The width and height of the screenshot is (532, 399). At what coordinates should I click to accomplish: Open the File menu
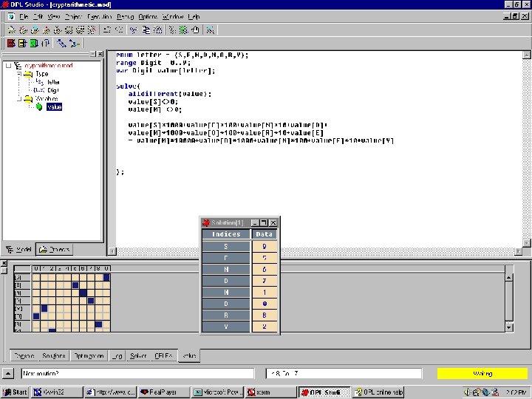point(24,16)
